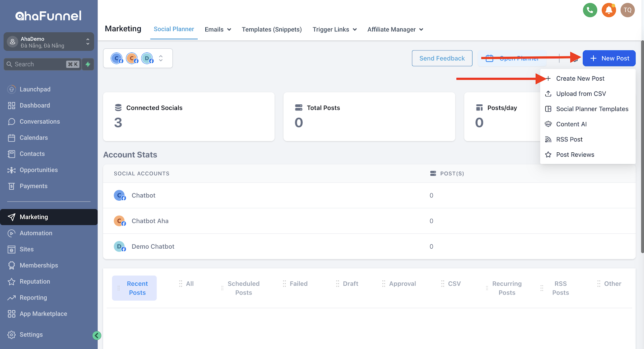Click the Send Feedback button
The image size is (644, 349).
coord(442,58)
